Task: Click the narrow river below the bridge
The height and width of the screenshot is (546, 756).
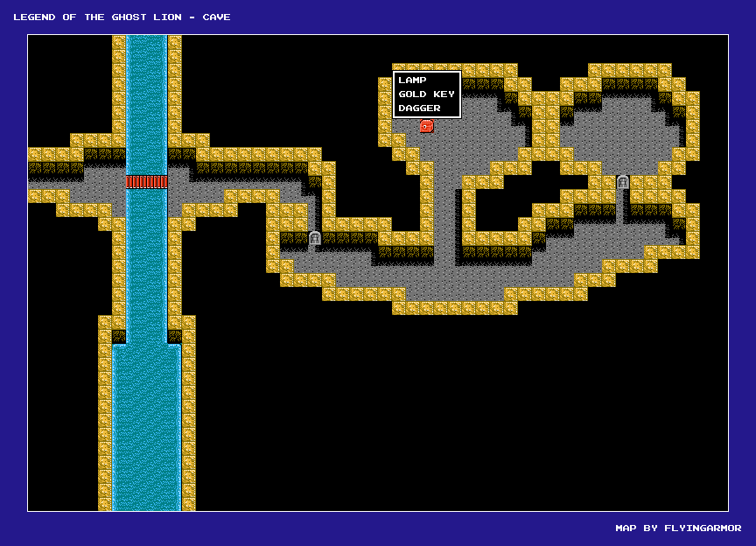Action: pyautogui.click(x=146, y=262)
